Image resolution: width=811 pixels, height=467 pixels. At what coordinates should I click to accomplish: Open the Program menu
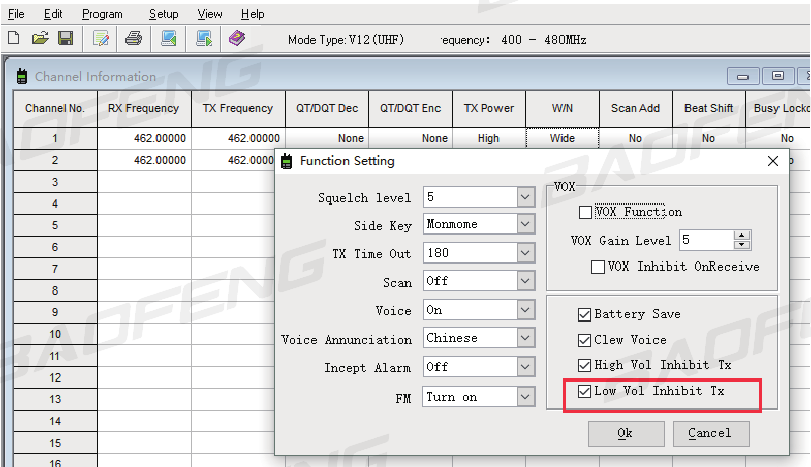102,14
